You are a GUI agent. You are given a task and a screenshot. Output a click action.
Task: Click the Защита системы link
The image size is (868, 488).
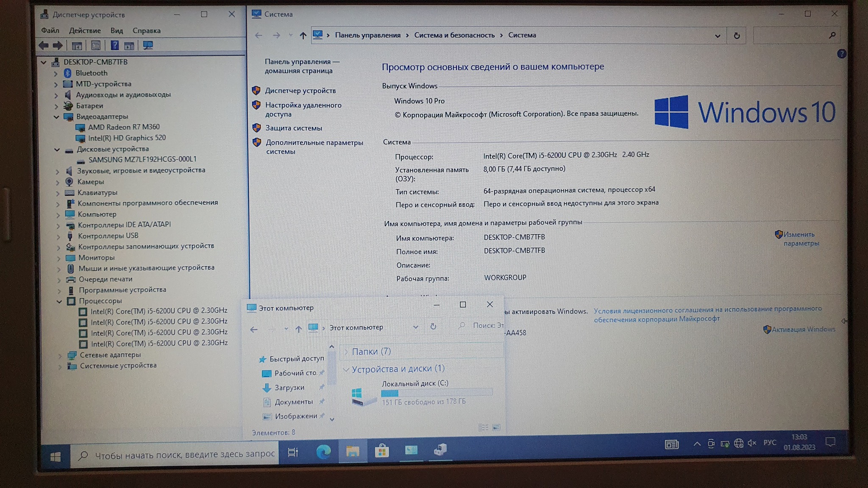(293, 128)
